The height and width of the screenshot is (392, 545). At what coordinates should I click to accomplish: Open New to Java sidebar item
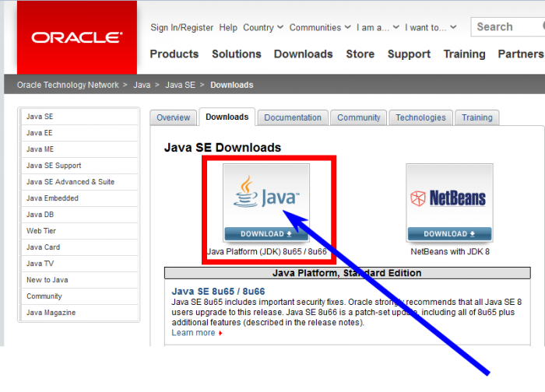pyautogui.click(x=79, y=280)
